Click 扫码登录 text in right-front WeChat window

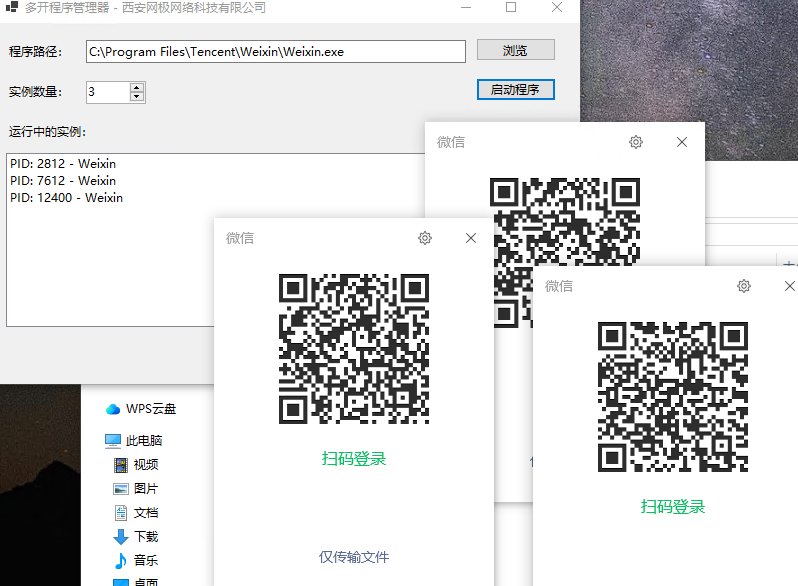tap(673, 507)
